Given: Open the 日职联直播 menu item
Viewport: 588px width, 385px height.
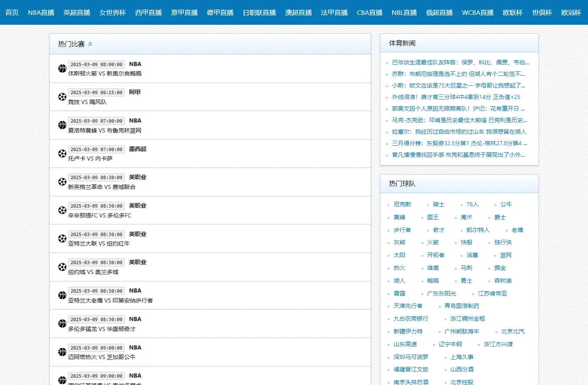Looking at the screenshot, I should pos(259,12).
